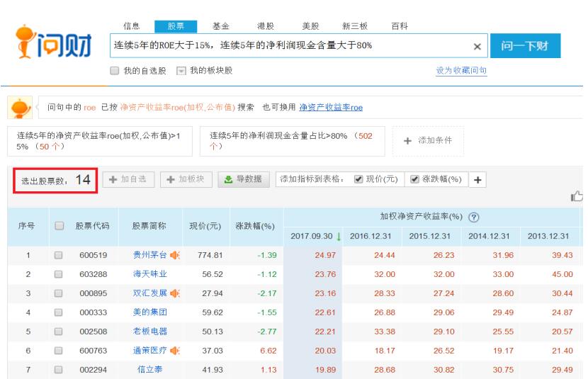
Task: Click the speaker icon next to 贵州茅台
Action: click(x=175, y=255)
